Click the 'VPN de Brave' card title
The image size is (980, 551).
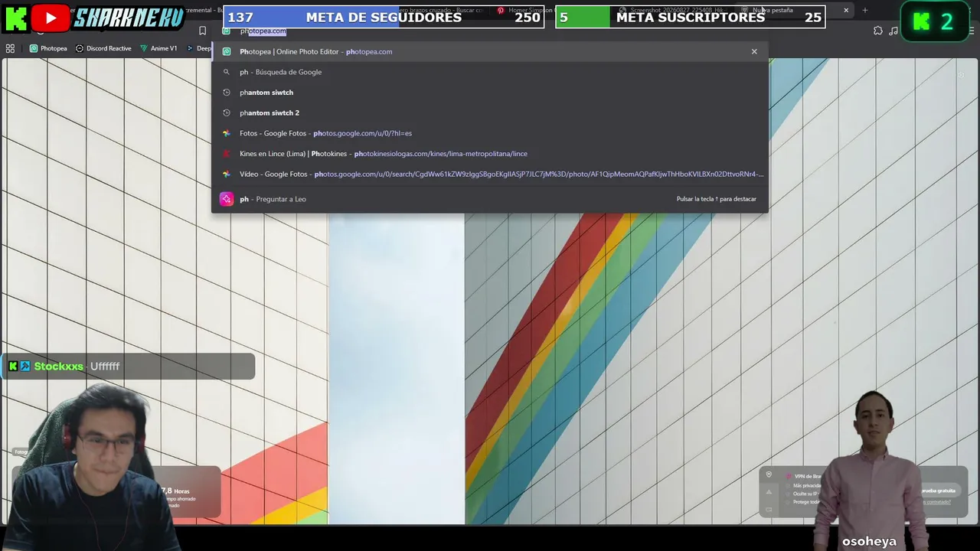point(808,476)
